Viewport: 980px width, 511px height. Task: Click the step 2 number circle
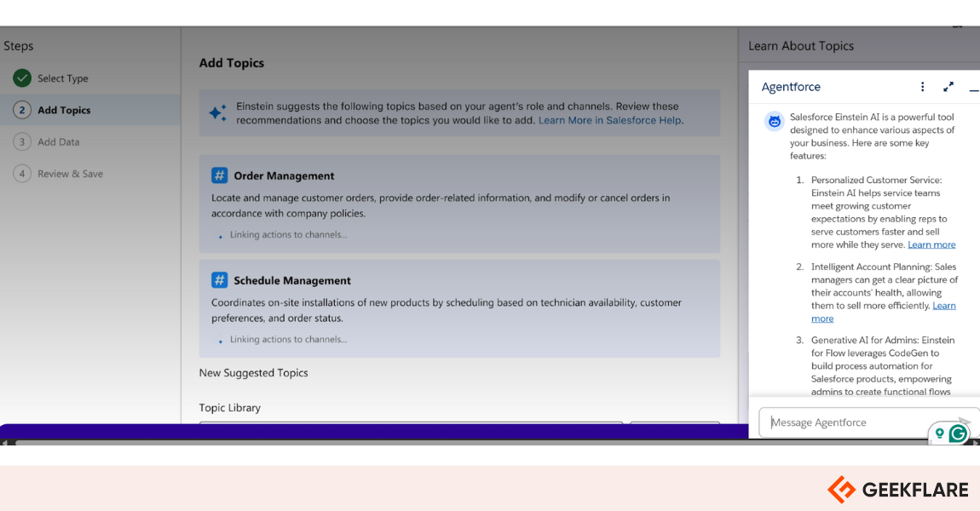[x=22, y=110]
